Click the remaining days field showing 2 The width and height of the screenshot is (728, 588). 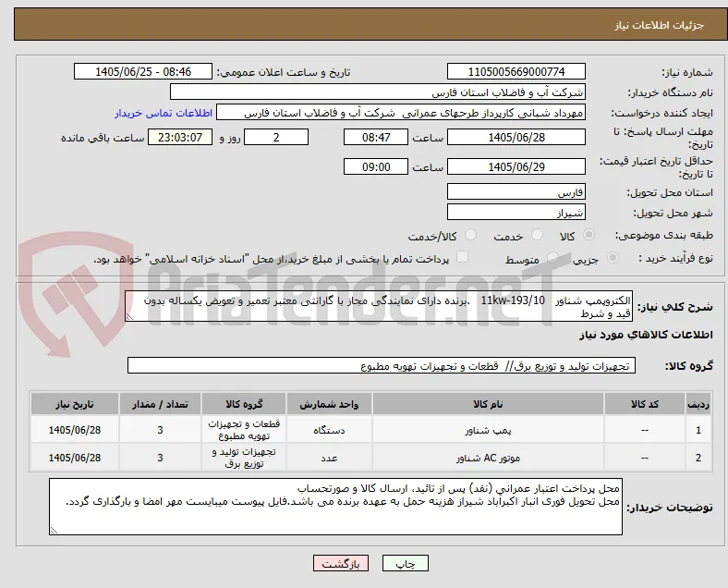click(x=276, y=138)
